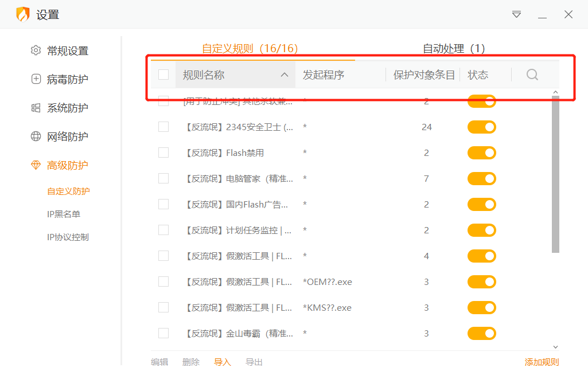Click the 网络防护 globe icon

(36, 136)
